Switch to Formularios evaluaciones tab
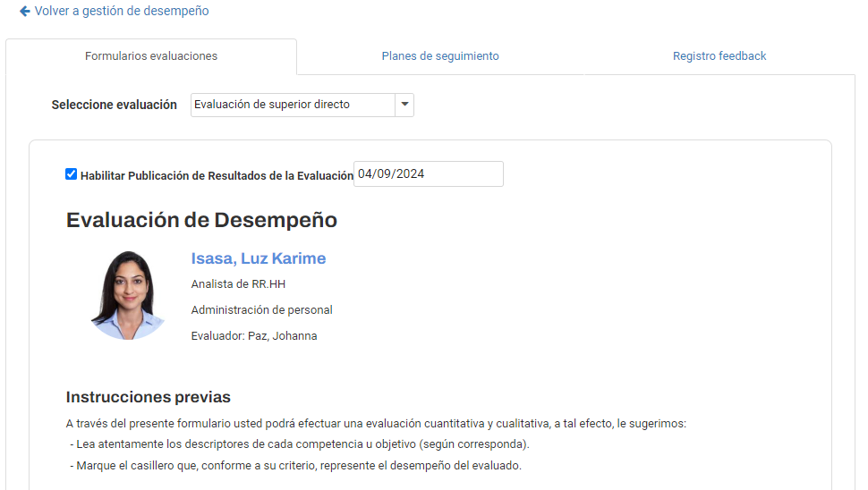Image resolution: width=868 pixels, height=490 pixels. (151, 55)
